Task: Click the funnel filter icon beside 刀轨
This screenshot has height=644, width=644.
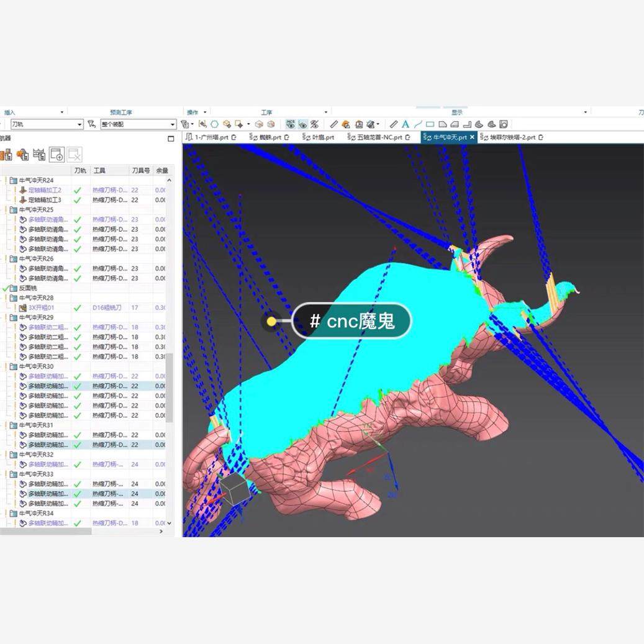Action: (91, 124)
